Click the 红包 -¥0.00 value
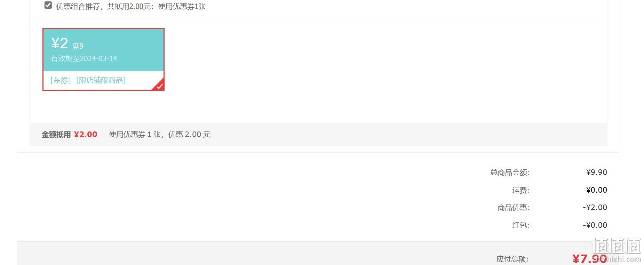The height and width of the screenshot is (265, 644). tap(595, 225)
